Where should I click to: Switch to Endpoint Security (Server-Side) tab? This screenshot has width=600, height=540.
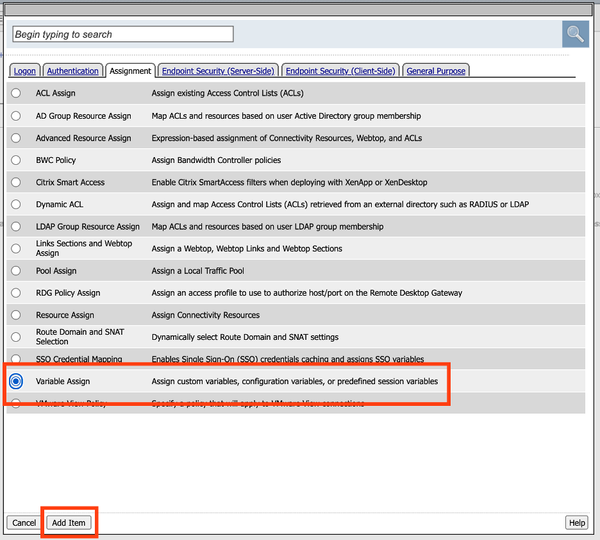pos(218,71)
